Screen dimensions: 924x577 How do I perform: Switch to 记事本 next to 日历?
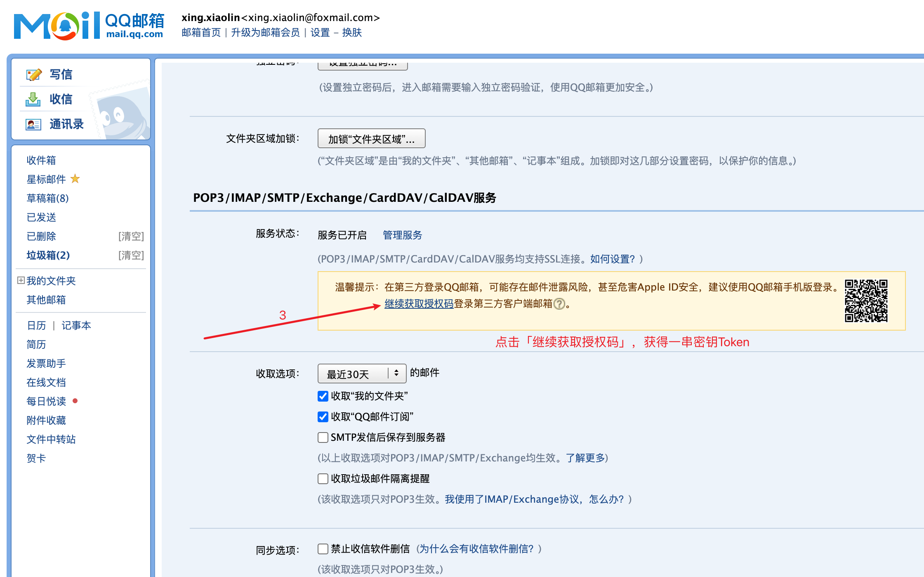click(76, 325)
